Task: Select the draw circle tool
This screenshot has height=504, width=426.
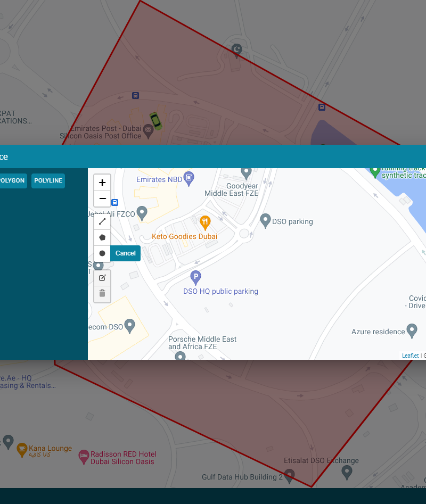Action: (102, 253)
